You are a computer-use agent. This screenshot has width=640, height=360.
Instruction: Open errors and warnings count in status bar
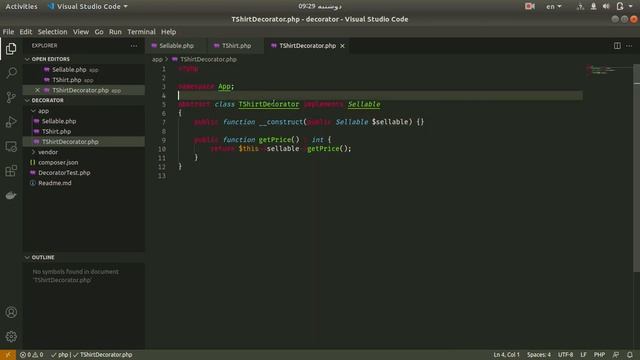click(31, 355)
